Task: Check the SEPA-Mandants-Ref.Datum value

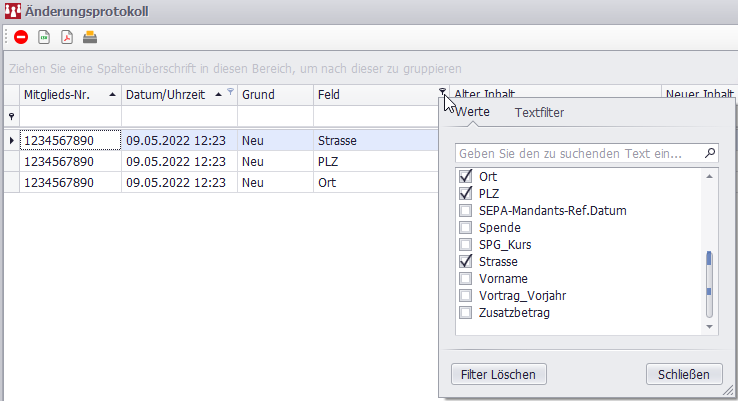Action: click(x=465, y=211)
